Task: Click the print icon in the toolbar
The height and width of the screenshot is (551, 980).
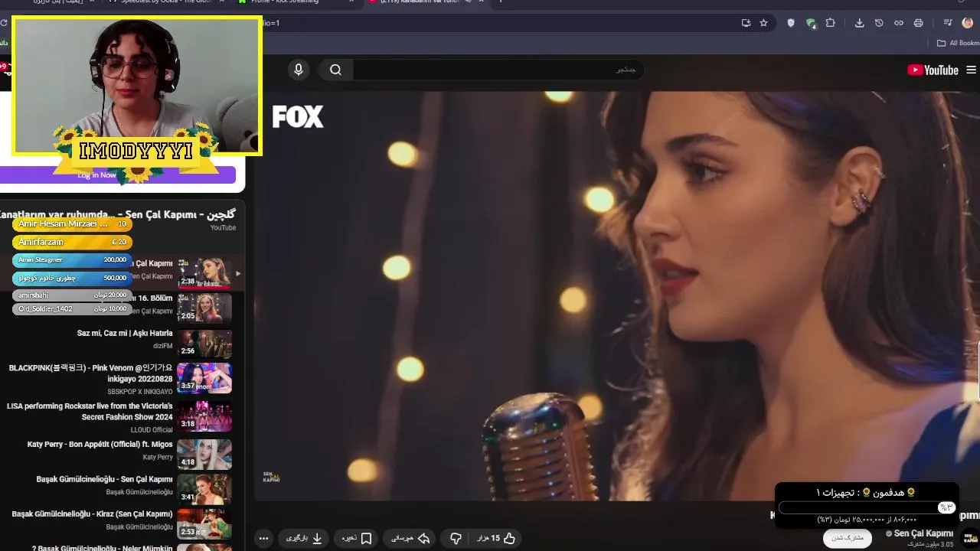Action: point(918,23)
